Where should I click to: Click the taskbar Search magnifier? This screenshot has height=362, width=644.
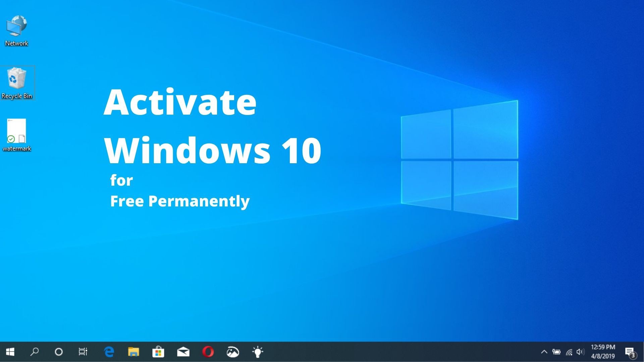[34, 352]
